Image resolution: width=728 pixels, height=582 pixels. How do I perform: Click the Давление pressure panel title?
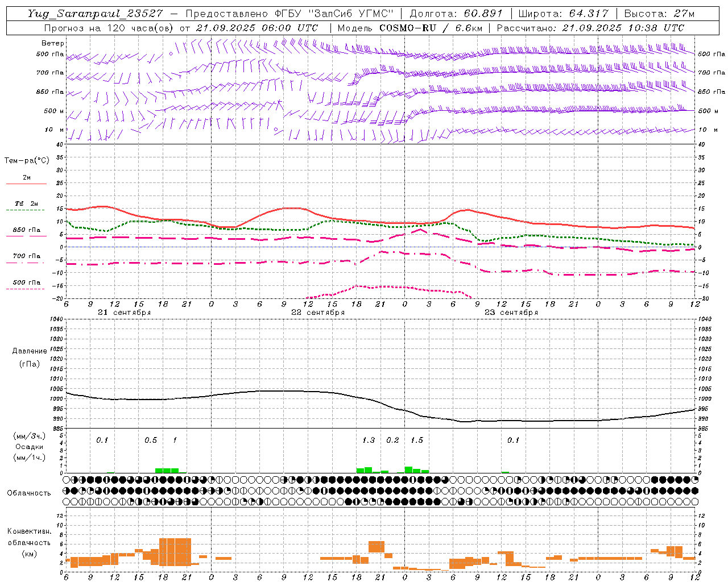pos(30,351)
